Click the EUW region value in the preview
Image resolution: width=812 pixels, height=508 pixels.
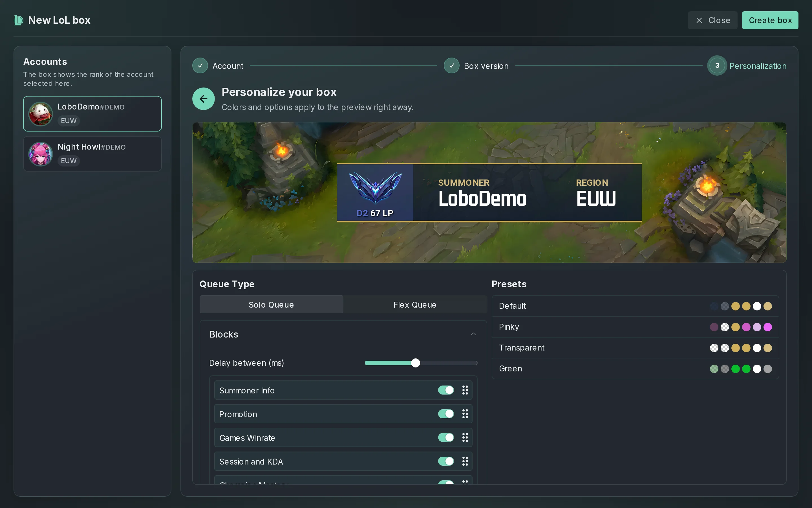(596, 198)
